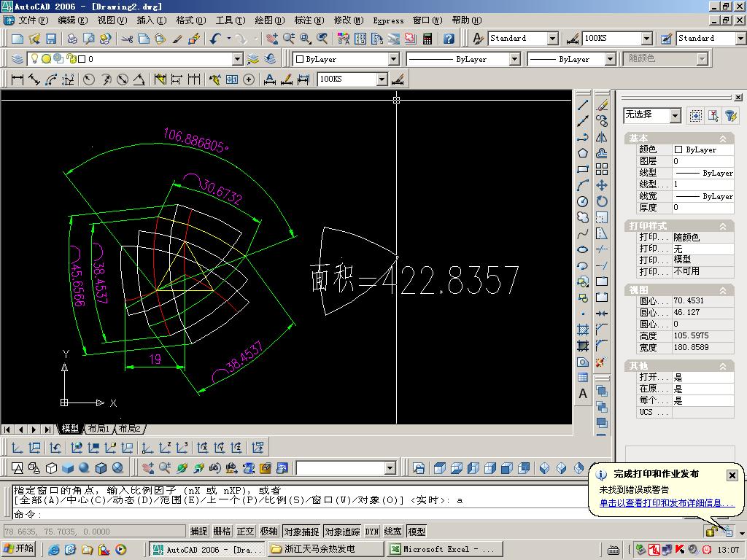
Task: Open 浙江天马余热发电 taskbar folder
Action: pyautogui.click(x=325, y=549)
